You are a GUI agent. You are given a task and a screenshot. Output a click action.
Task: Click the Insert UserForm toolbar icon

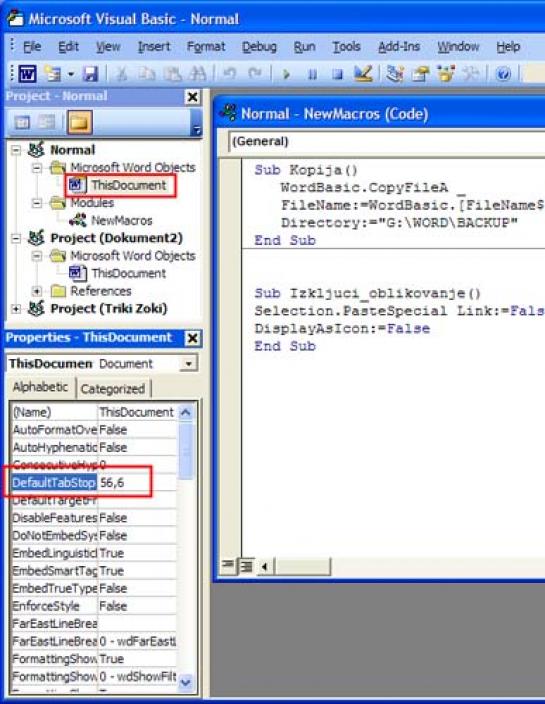[52, 73]
